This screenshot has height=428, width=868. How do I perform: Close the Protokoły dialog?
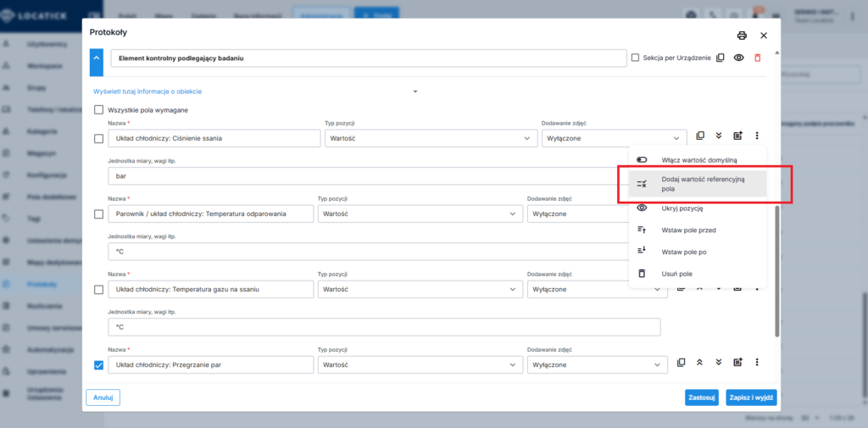[x=764, y=36]
